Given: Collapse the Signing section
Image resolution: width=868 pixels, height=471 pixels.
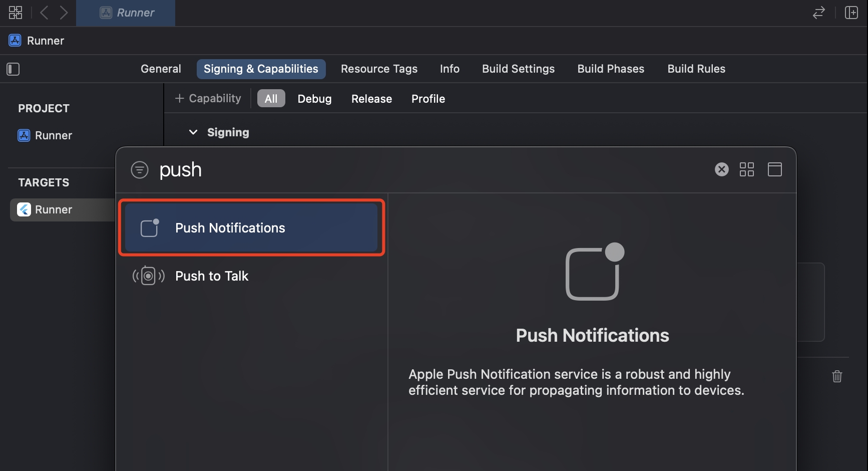Looking at the screenshot, I should (193, 132).
